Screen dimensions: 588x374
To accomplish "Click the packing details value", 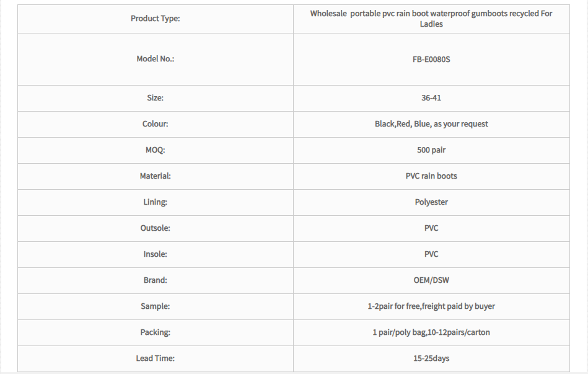I will click(431, 332).
